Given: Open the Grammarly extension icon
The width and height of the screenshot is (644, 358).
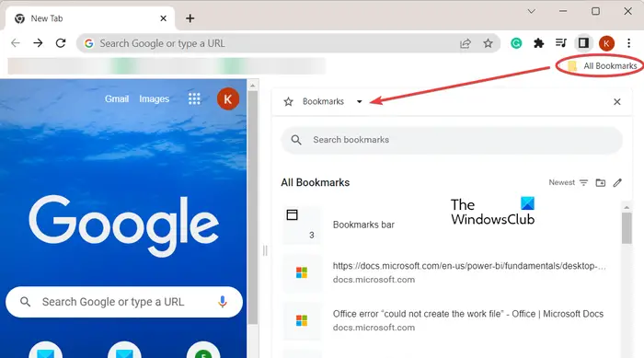Looking at the screenshot, I should click(516, 43).
